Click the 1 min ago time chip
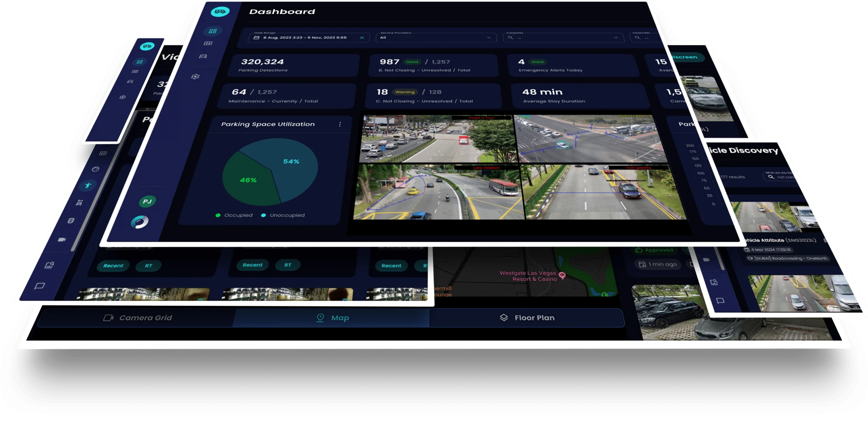The width and height of the screenshot is (868, 429). [x=658, y=264]
